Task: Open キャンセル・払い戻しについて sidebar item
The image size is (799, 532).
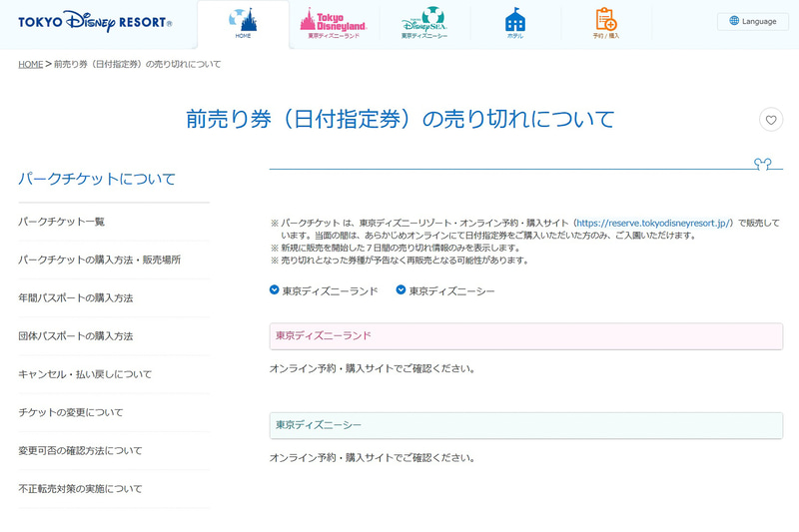Action: tap(114, 374)
